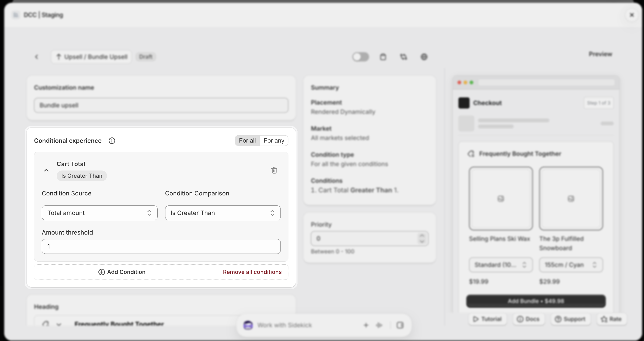644x341 pixels.
Task: Toggle the customization enable switch
Action: [x=360, y=57]
